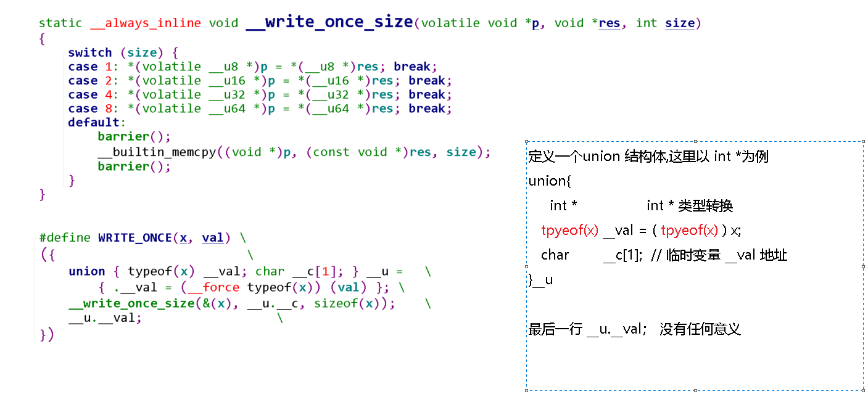This screenshot has width=868, height=394.
Task: Click '最后一行' in the note box
Action: [x=555, y=329]
